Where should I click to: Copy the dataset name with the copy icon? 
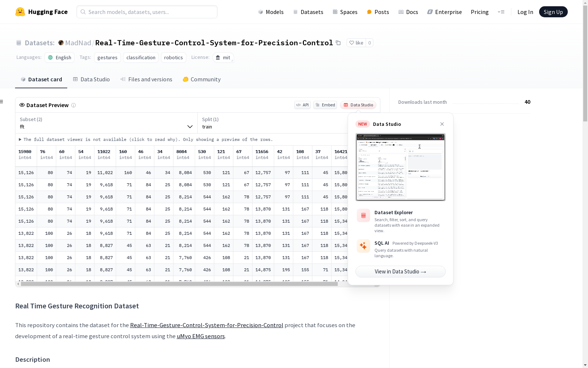tap(338, 43)
